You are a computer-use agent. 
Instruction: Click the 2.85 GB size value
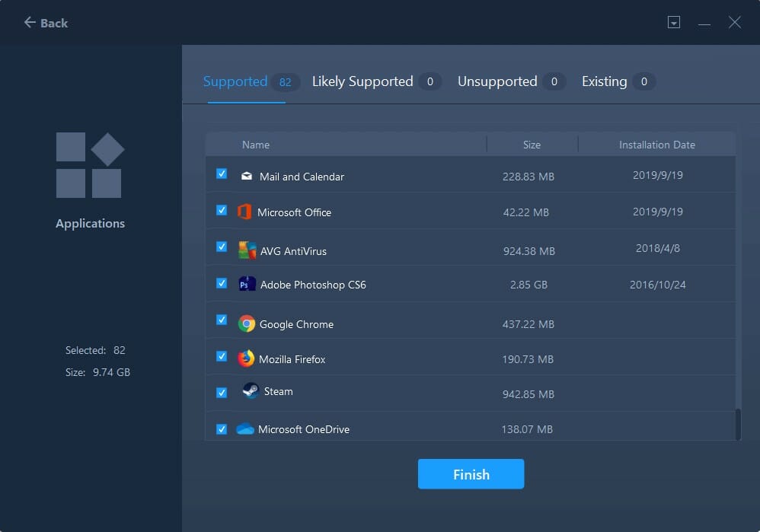[528, 285]
